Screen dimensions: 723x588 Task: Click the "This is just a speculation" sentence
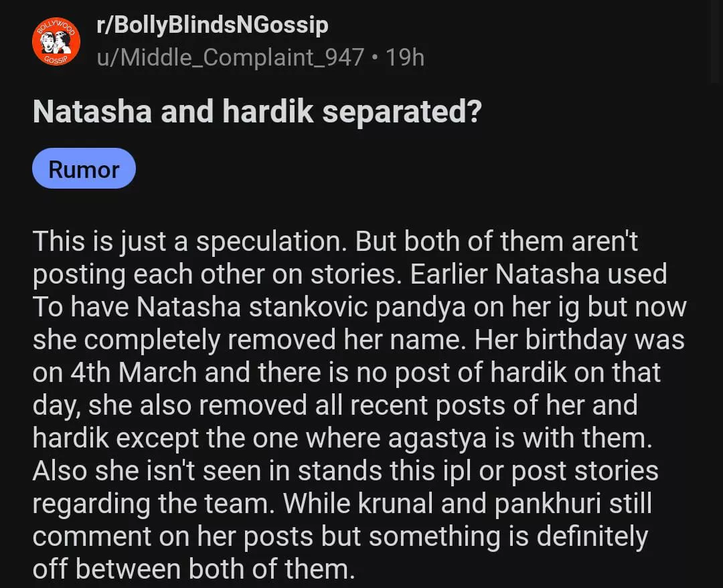[190, 241]
